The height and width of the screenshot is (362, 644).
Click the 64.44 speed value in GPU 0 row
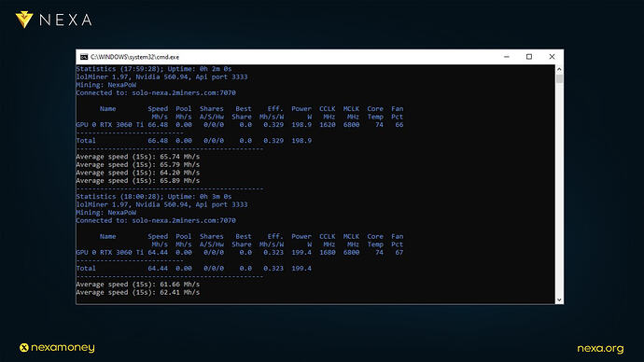(x=158, y=253)
